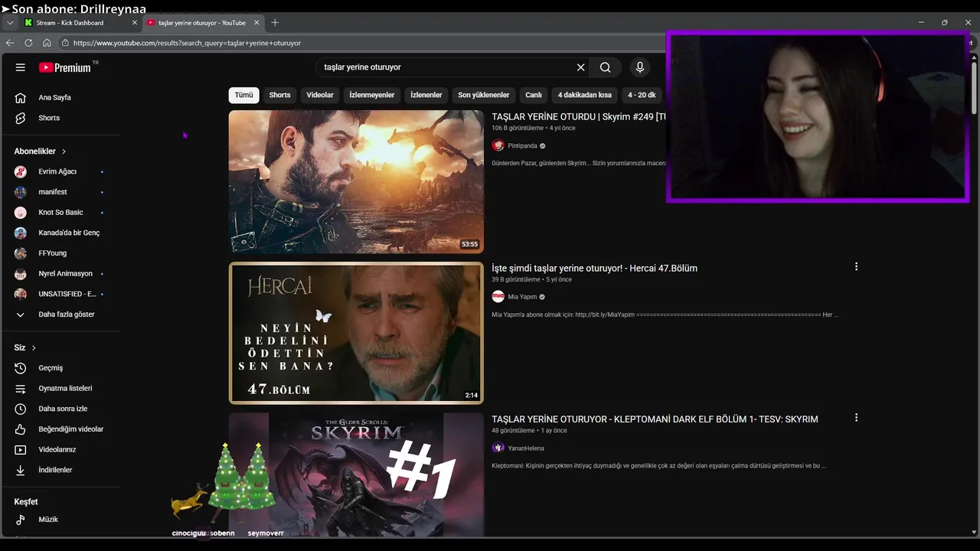Viewport: 980px width, 551px height.
Task: Open the YouTube hamburger guide menu
Action: point(21,67)
